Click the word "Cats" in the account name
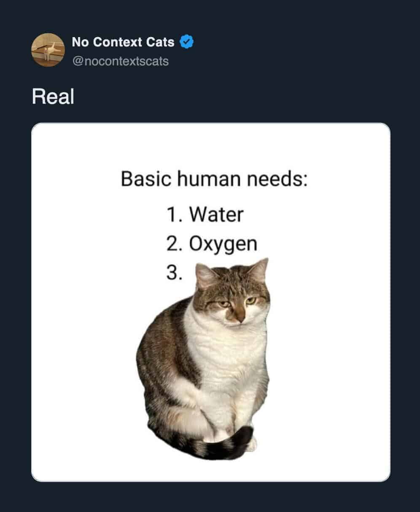The width and height of the screenshot is (420, 512). pos(160,42)
